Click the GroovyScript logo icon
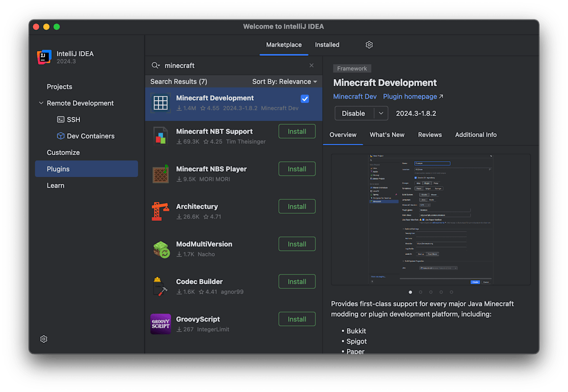 point(160,324)
